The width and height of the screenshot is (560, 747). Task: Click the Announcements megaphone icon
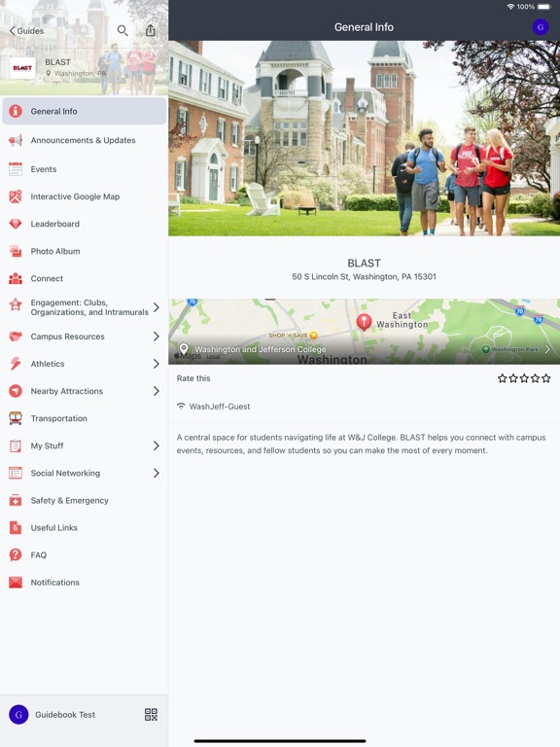point(16,140)
